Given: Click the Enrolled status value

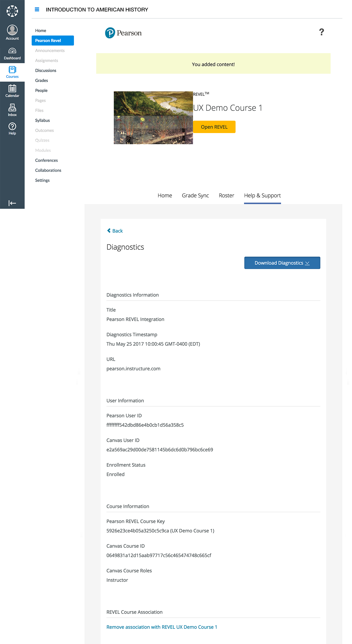Looking at the screenshot, I should click(x=116, y=474).
